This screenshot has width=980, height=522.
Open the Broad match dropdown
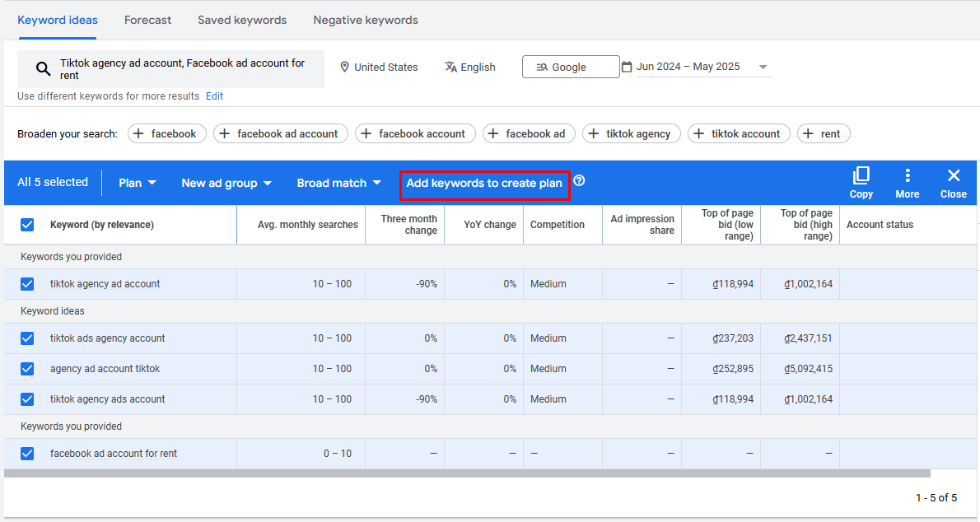338,183
